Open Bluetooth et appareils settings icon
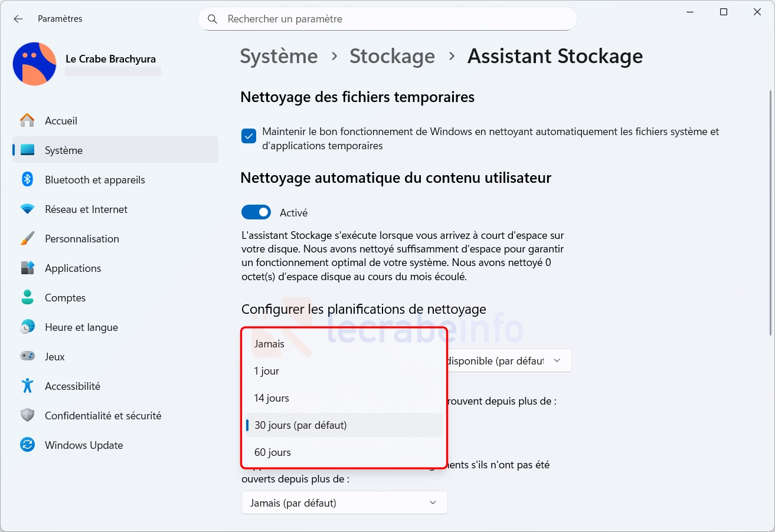This screenshot has width=775, height=532. [x=27, y=180]
